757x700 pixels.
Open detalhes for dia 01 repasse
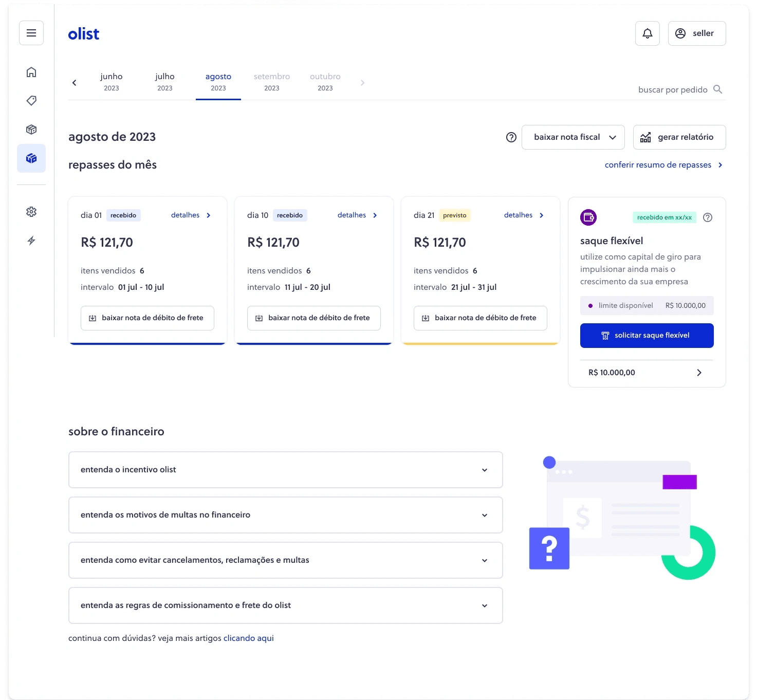click(191, 215)
